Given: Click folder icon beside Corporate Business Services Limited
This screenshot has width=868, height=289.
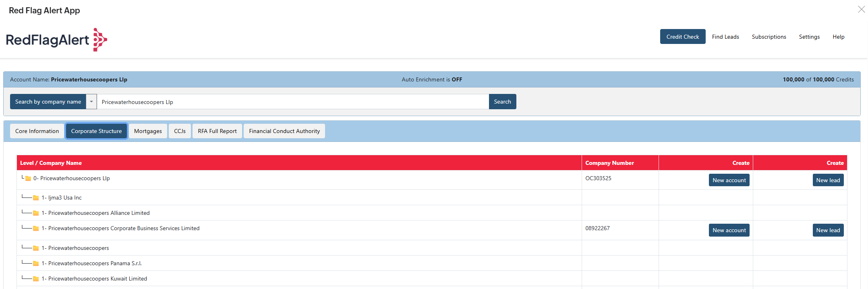Looking at the screenshot, I should [36, 229].
